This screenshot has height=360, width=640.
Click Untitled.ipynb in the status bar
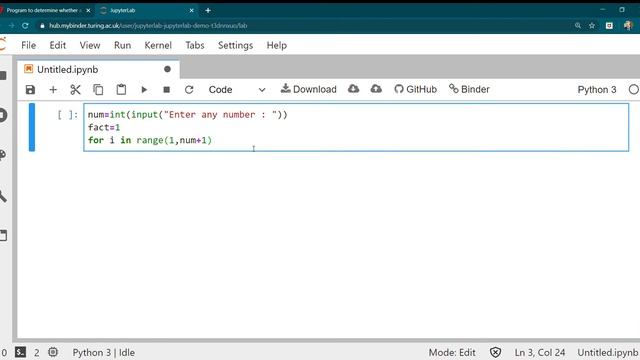pos(607,352)
